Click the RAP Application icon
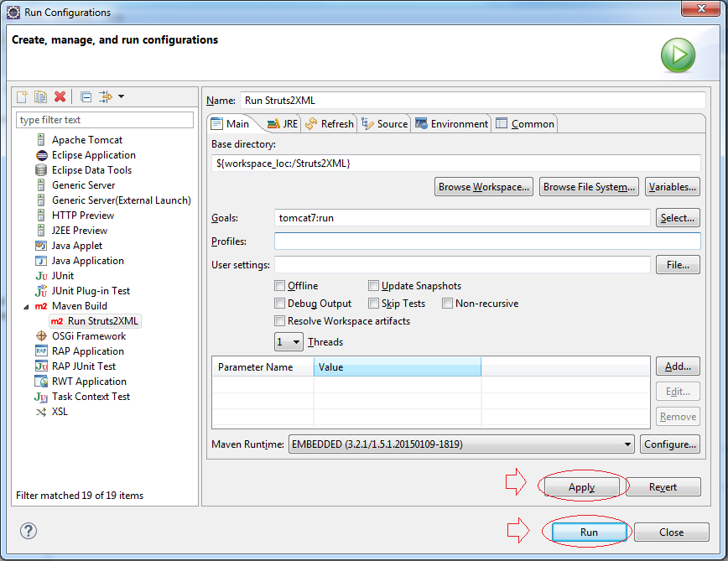This screenshot has height=561, width=728. pyautogui.click(x=41, y=351)
